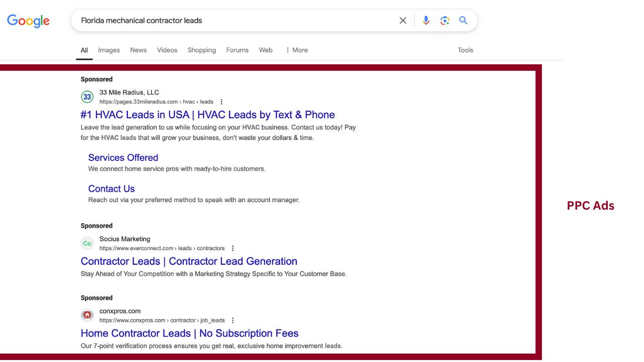Open ad options dots for Socius Marketing
The height and width of the screenshot is (362, 644).
(x=232, y=248)
